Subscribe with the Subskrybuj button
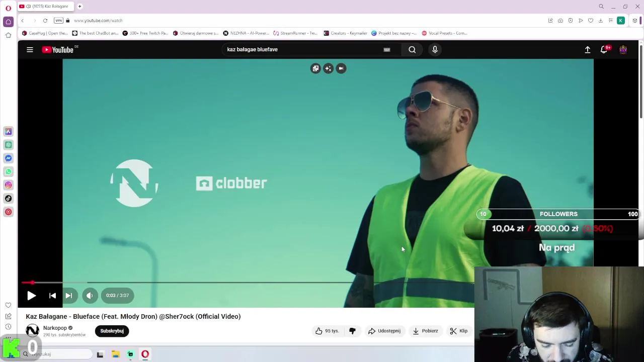The image size is (644, 362). tap(112, 331)
